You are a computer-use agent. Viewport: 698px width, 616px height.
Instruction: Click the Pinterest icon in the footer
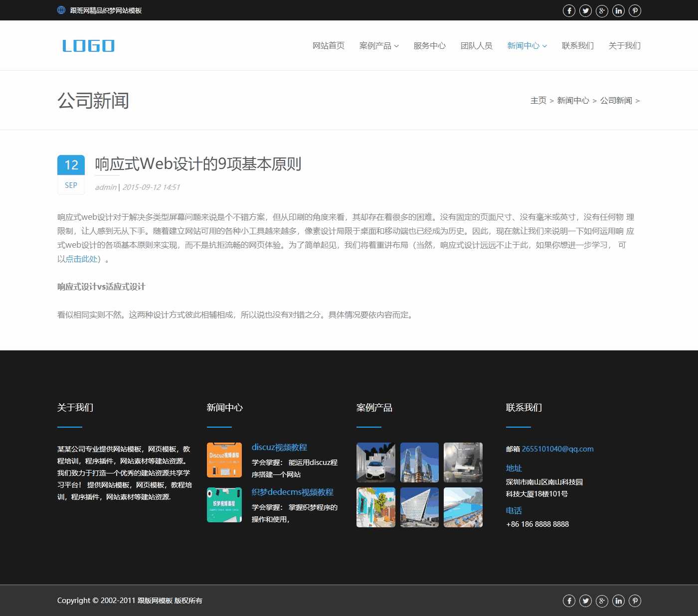[x=635, y=601]
